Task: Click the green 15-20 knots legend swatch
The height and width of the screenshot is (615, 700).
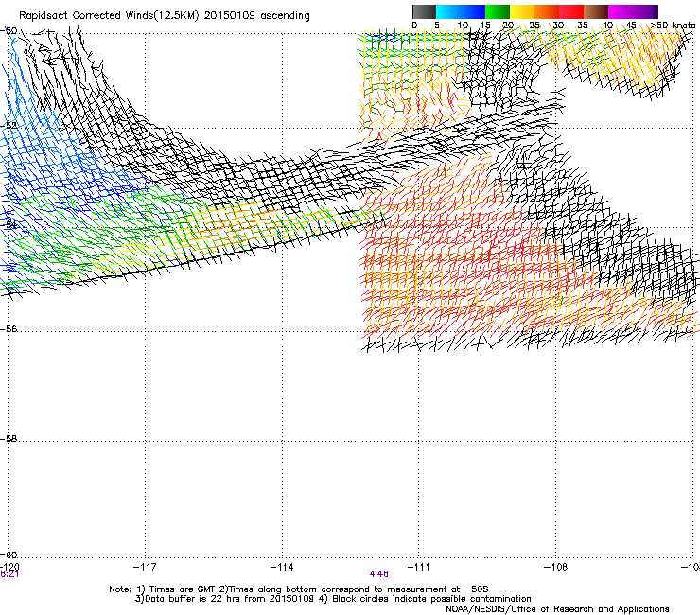Action: click(x=498, y=11)
